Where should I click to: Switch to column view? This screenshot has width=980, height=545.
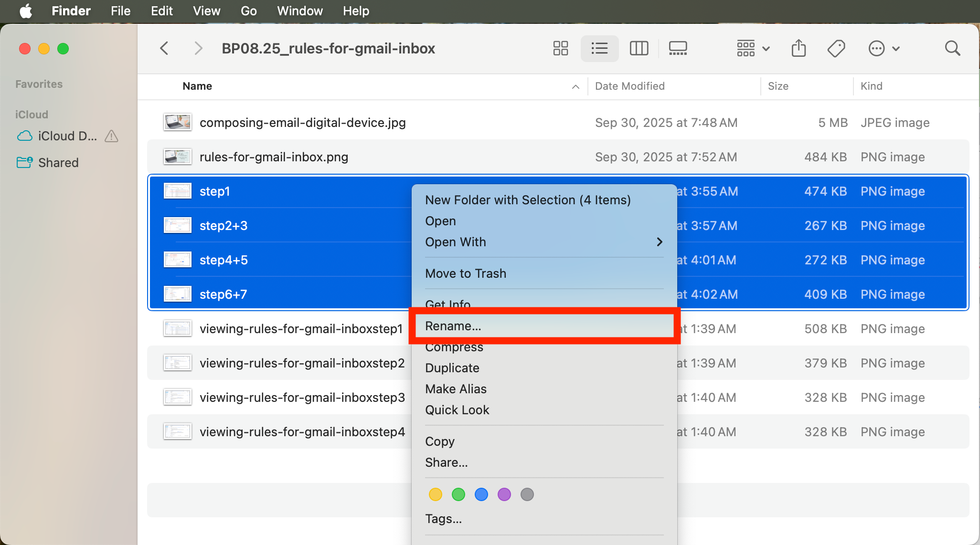[639, 48]
